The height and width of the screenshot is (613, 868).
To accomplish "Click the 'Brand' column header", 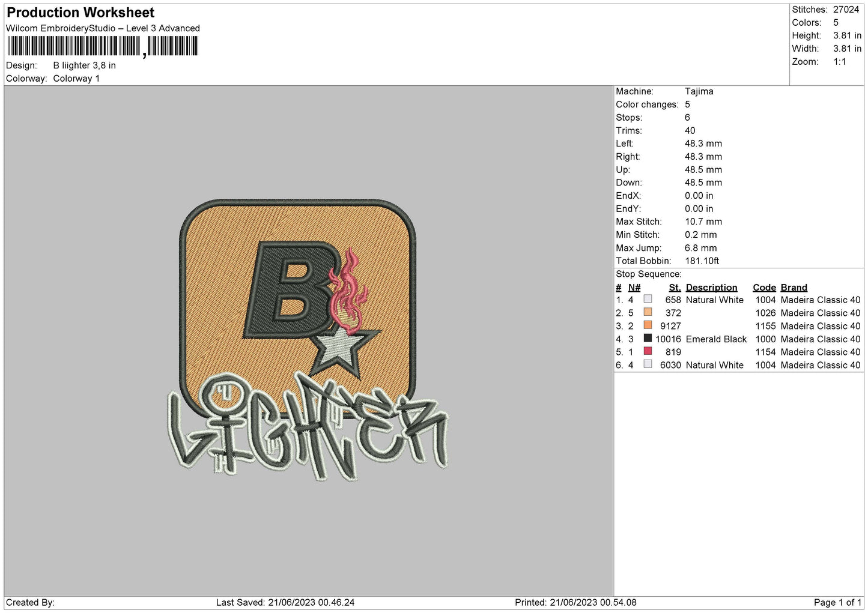I will 794,288.
